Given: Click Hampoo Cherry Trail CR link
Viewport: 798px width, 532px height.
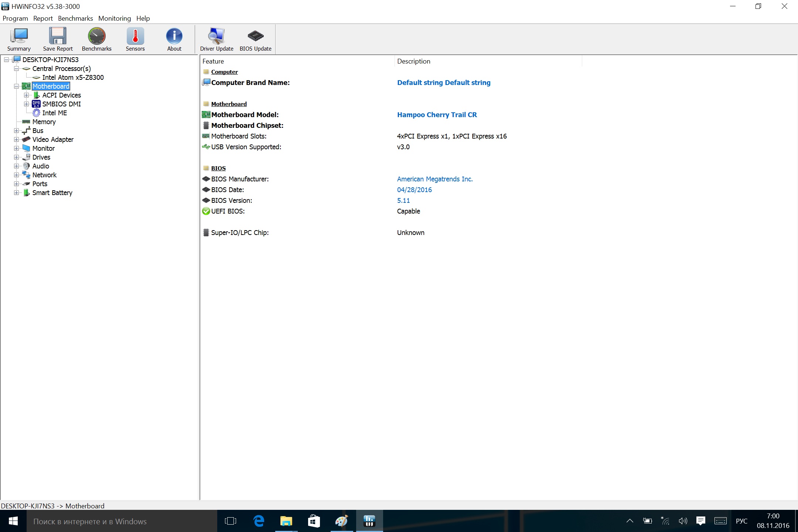Looking at the screenshot, I should point(437,115).
